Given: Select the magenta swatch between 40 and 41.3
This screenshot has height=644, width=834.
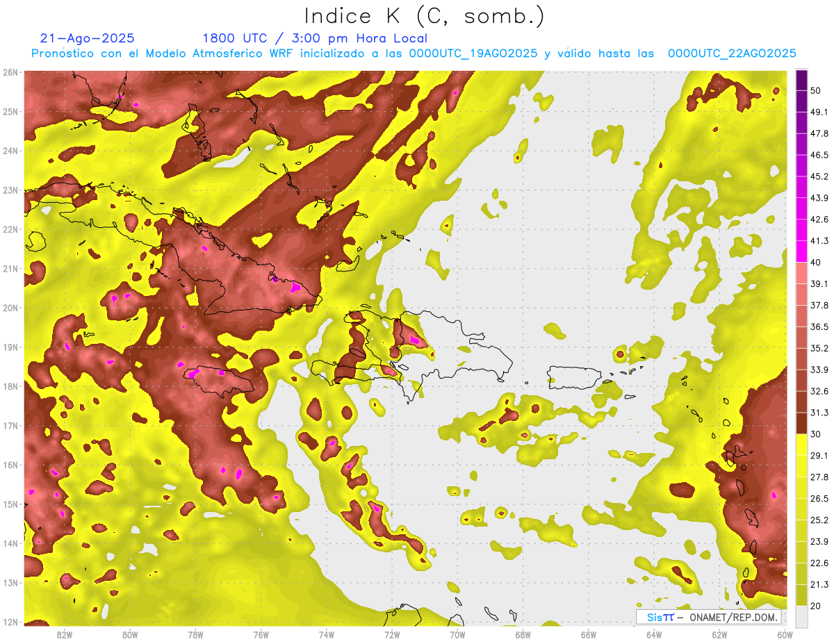Looking at the screenshot, I should (x=801, y=251).
